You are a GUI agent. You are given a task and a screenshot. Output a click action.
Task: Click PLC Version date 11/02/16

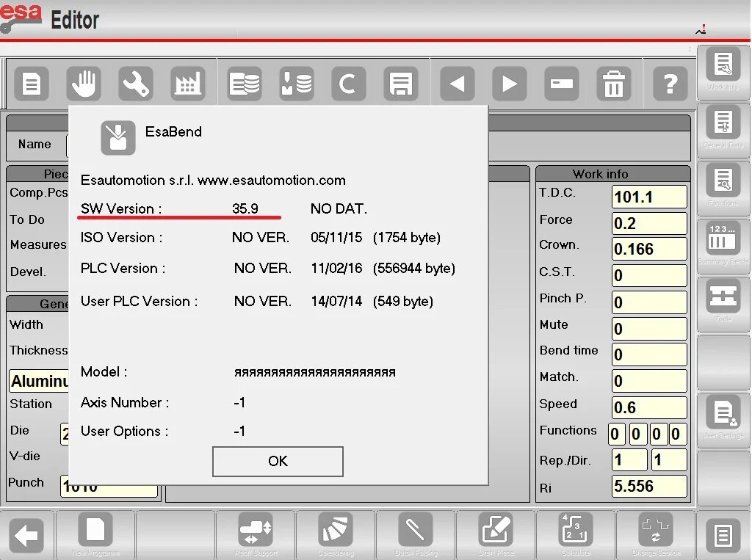coord(336,268)
